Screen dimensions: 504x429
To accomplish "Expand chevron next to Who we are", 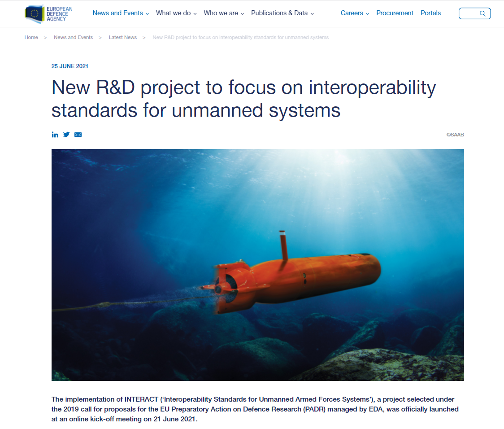I will tap(242, 14).
